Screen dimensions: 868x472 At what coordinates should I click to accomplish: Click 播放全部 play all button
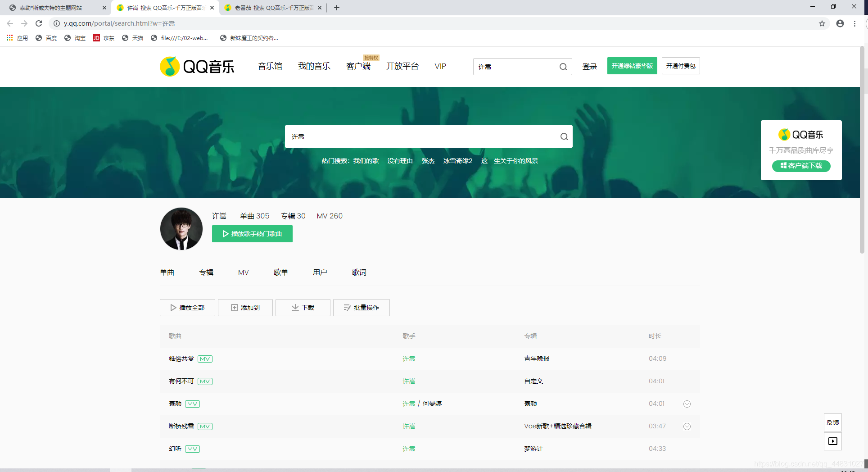pyautogui.click(x=187, y=308)
